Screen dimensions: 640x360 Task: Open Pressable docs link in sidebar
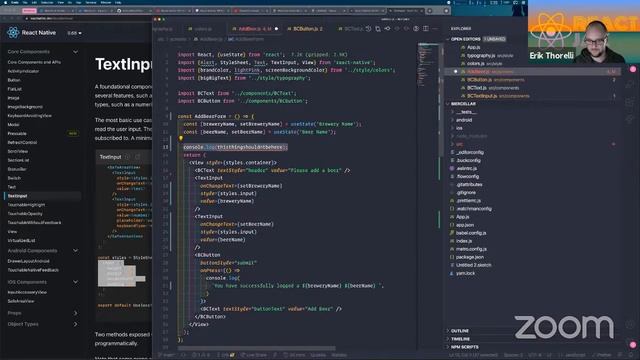(17, 133)
